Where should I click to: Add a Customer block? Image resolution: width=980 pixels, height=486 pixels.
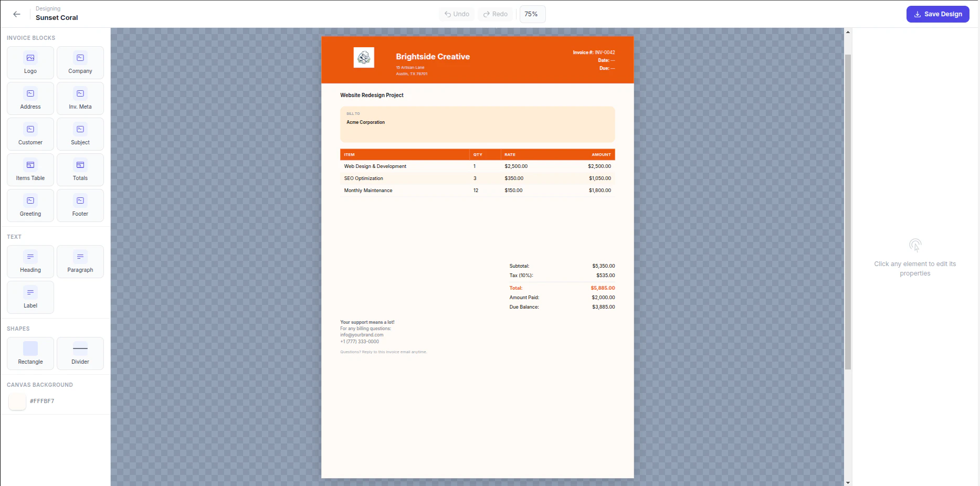tap(30, 134)
